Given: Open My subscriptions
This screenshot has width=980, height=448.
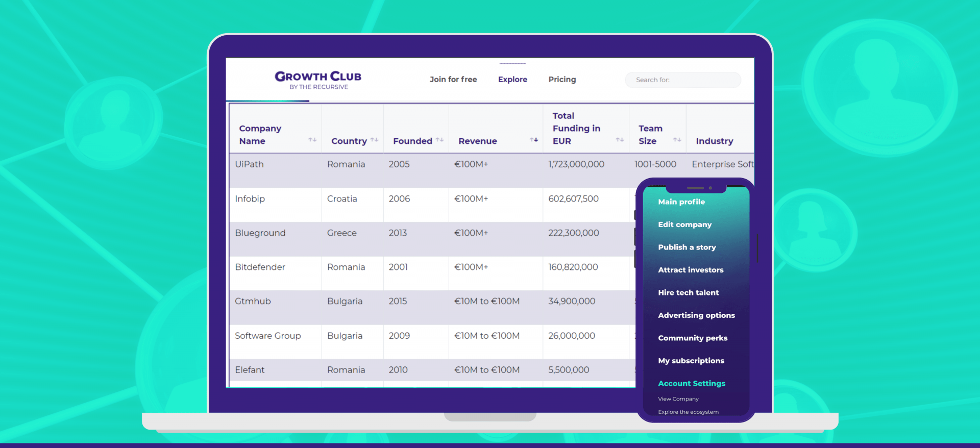Looking at the screenshot, I should point(691,361).
